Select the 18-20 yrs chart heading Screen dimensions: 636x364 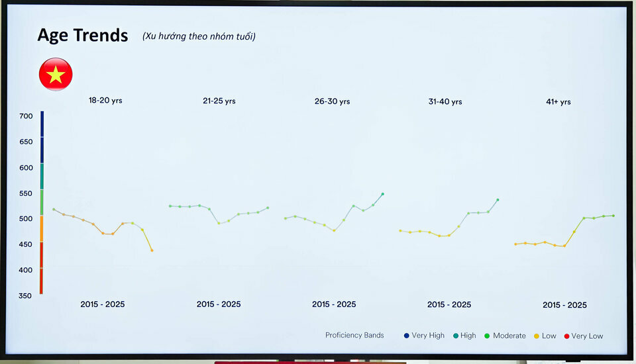(x=105, y=101)
